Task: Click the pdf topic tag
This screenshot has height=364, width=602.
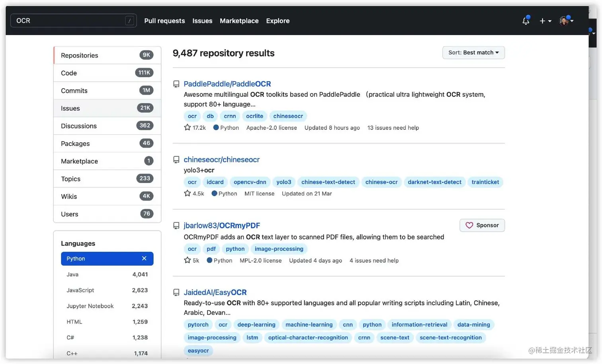Action: pos(211,249)
